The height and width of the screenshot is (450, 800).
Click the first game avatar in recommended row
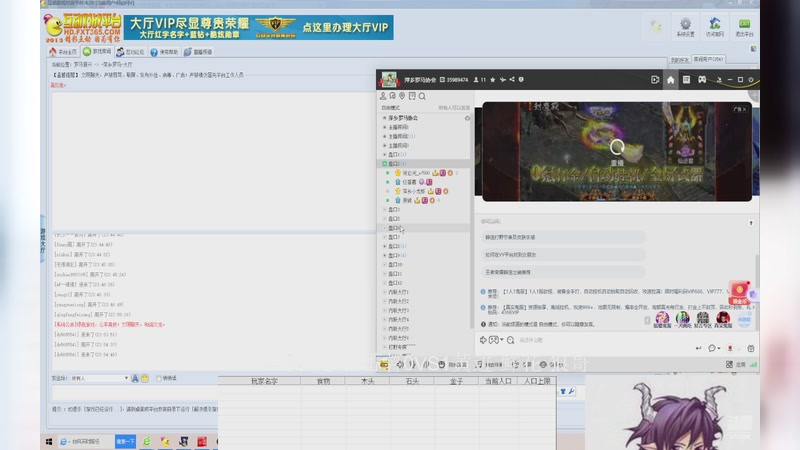[662, 318]
